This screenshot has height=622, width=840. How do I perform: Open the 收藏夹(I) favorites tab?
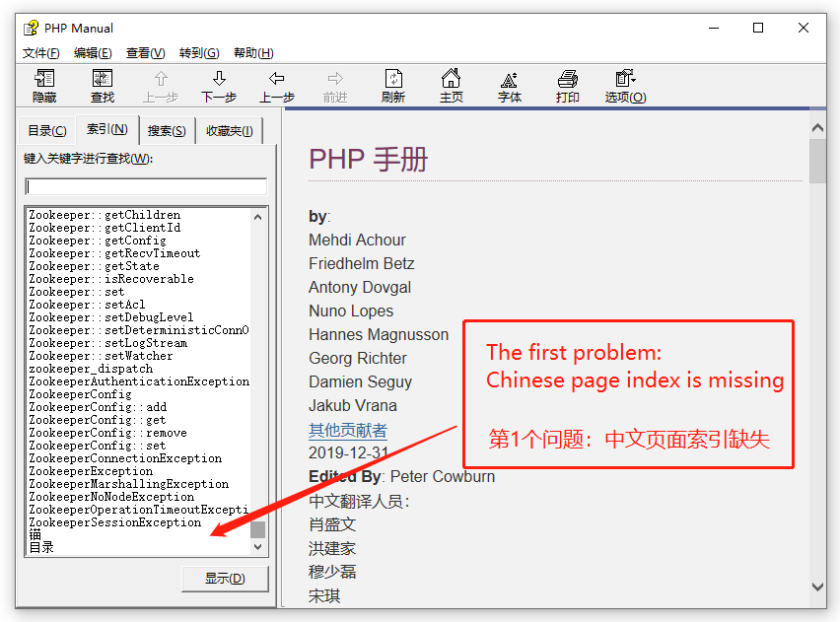click(230, 131)
